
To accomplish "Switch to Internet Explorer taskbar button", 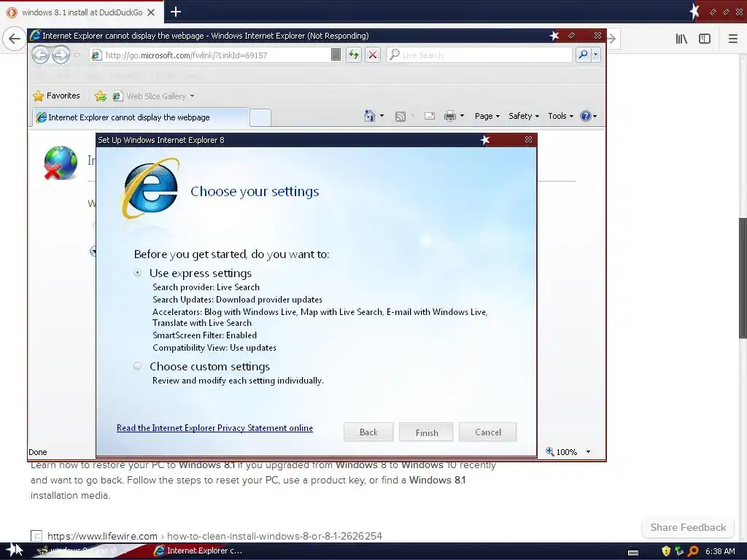I will tap(198, 551).
